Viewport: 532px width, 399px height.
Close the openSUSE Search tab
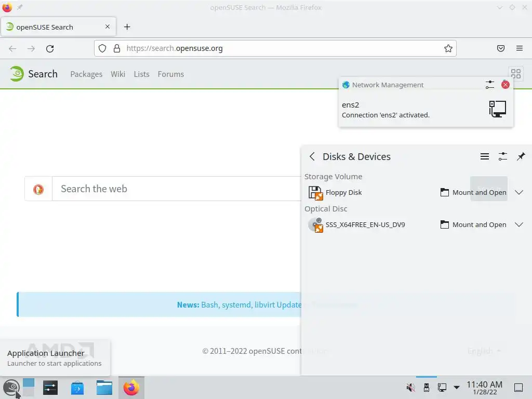click(x=108, y=26)
